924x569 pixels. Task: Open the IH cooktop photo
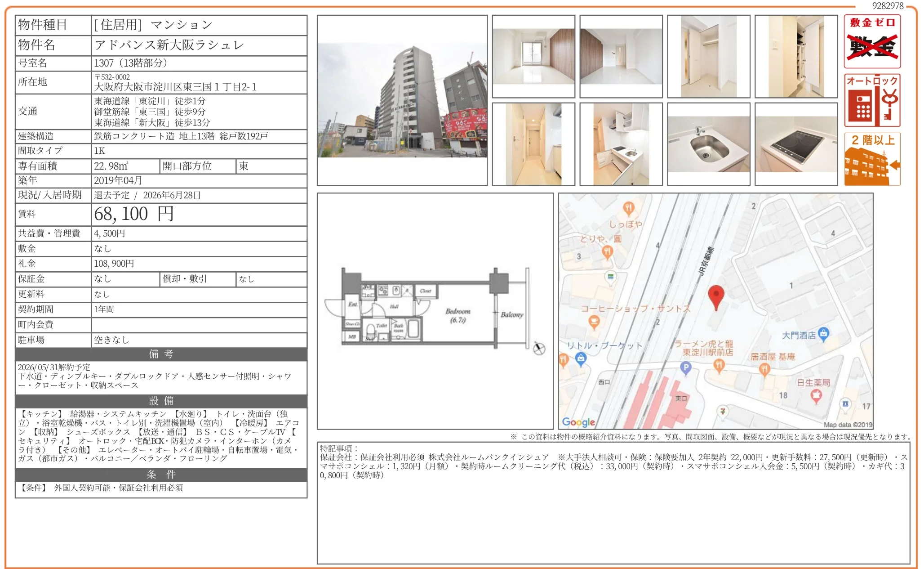[796, 144]
